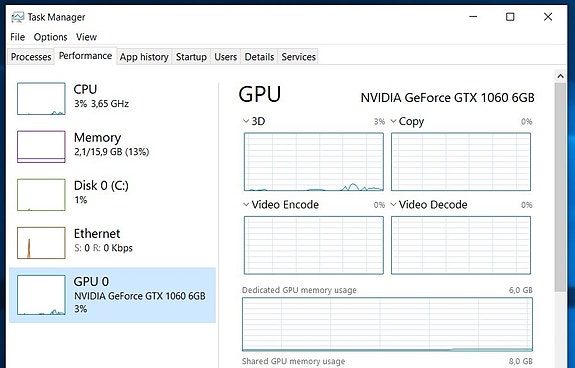
Task: Select the Ethernet mini graph thumbnail
Action: pos(41,243)
